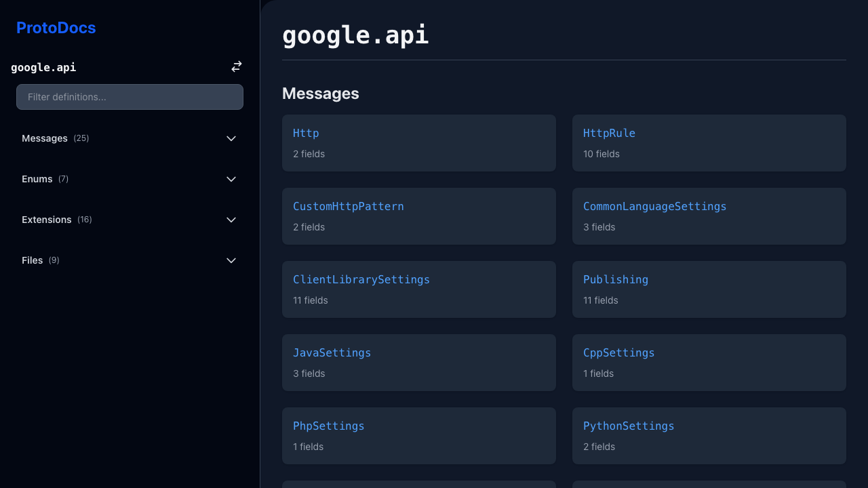Screen dimensions: 868x488
Task: Click the package switch arrows icon
Action: [x=237, y=66]
